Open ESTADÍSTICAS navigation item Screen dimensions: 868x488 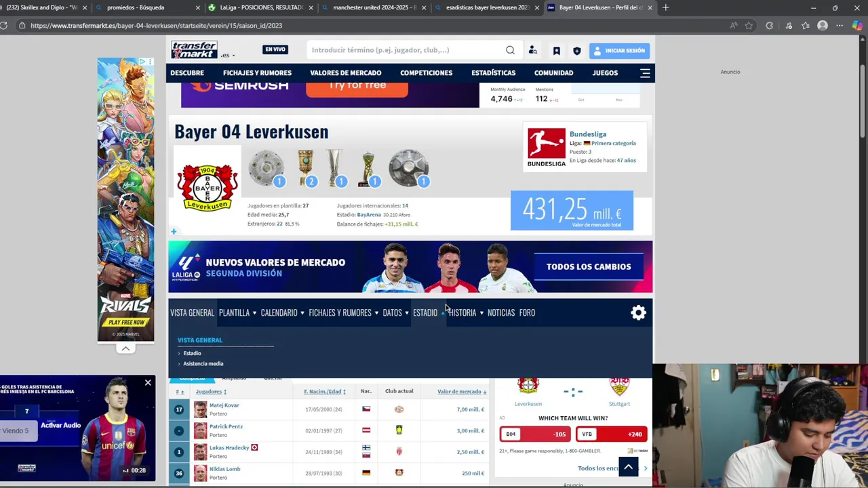pyautogui.click(x=493, y=73)
